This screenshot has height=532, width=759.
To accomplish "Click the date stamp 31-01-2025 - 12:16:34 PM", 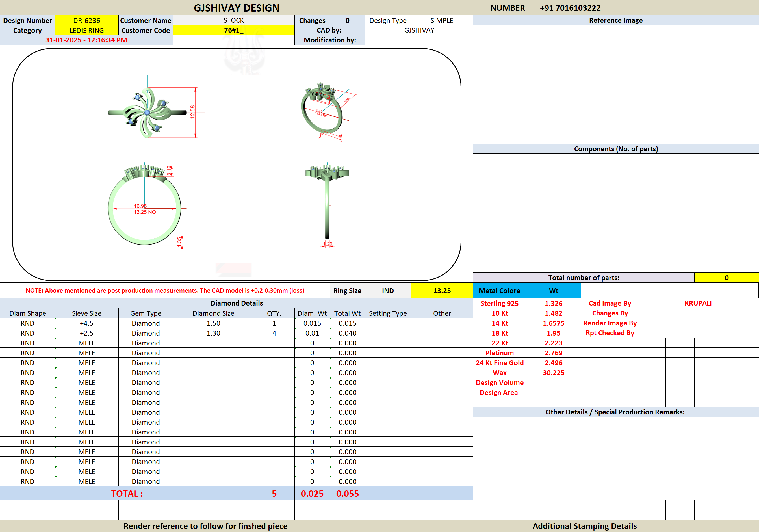I will click(x=86, y=40).
